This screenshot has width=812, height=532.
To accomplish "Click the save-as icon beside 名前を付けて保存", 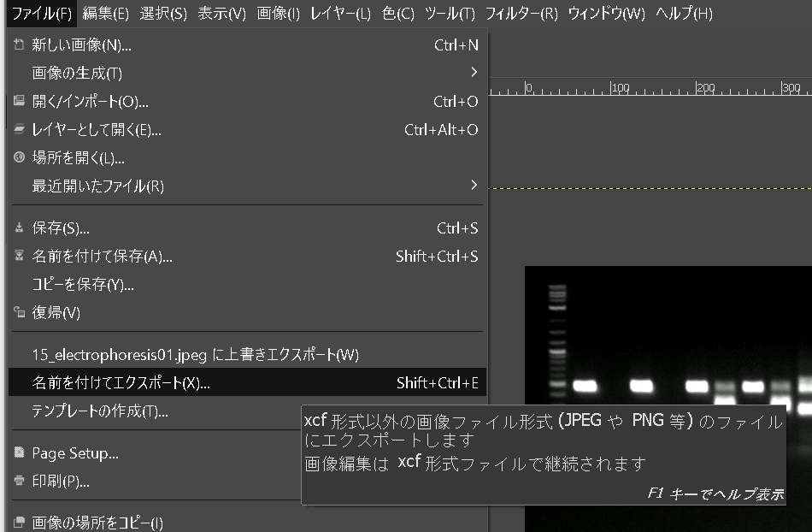I will coord(19,257).
